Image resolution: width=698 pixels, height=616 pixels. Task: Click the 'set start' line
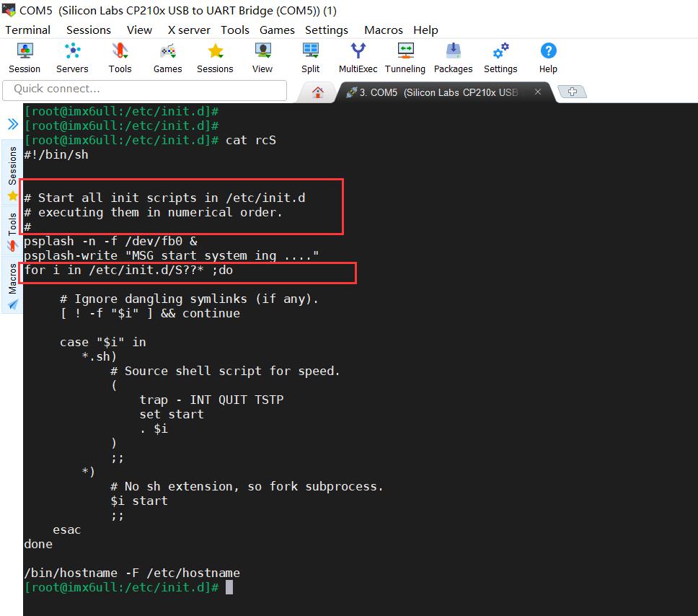172,414
